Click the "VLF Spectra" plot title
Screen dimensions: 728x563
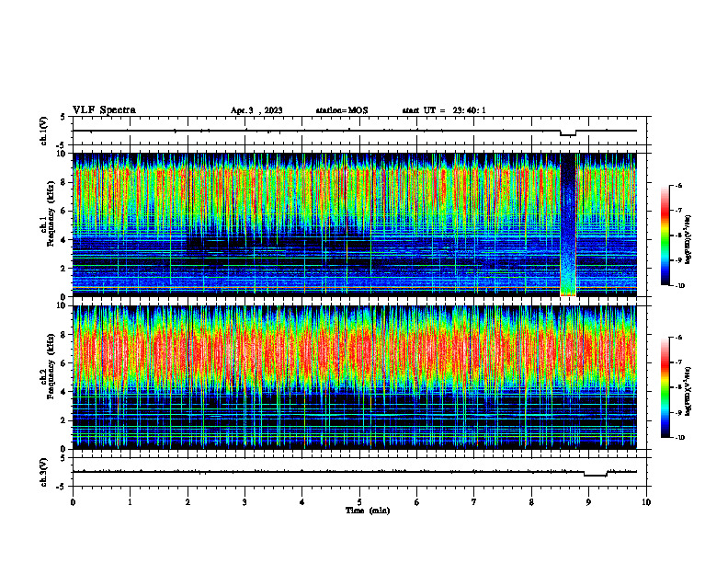(104, 110)
